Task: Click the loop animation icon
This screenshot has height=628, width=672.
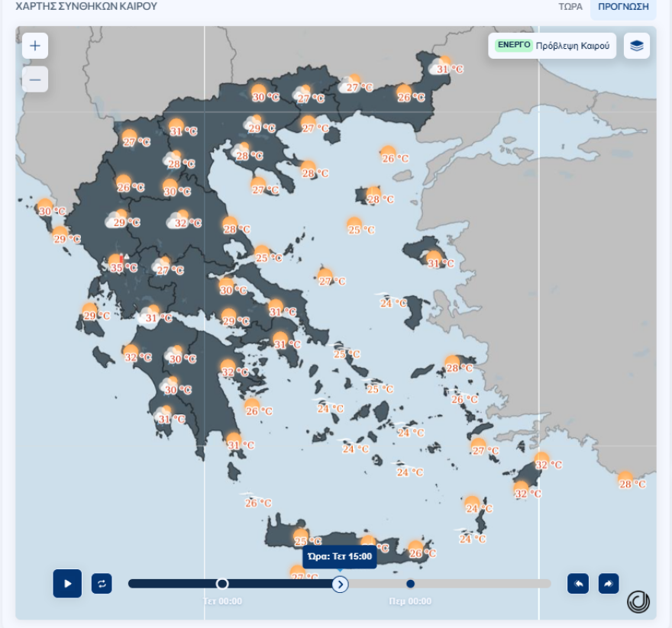Action: (100, 583)
